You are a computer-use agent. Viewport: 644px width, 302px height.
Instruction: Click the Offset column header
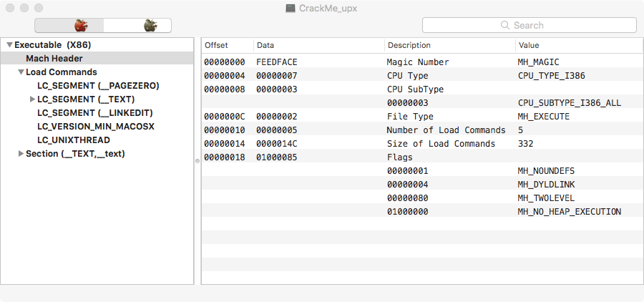(x=217, y=45)
